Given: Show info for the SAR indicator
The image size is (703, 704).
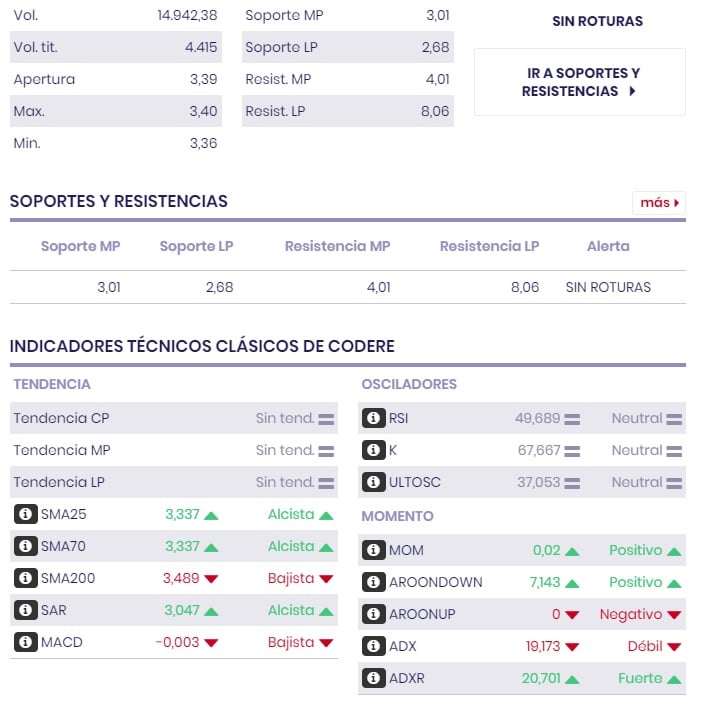Looking at the screenshot, I should point(25,610).
